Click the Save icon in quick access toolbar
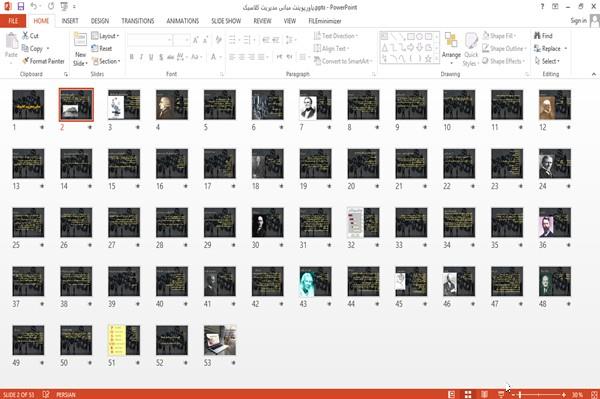The height and width of the screenshot is (399, 600). 21,6
